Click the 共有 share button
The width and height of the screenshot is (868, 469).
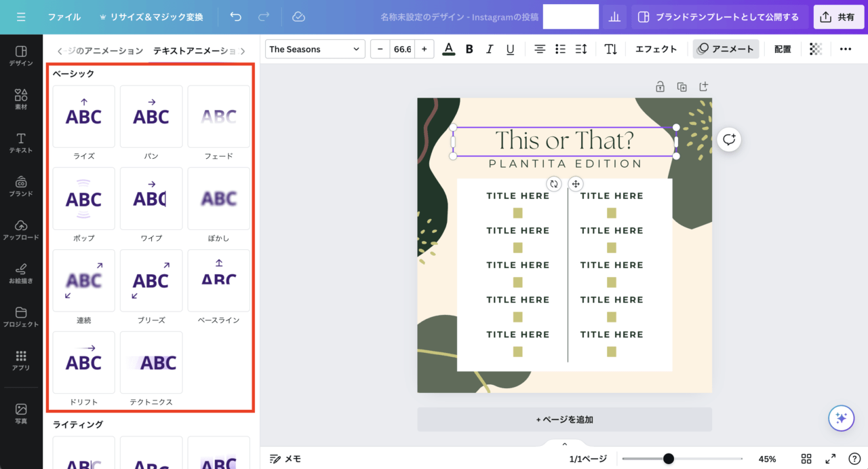tap(838, 17)
